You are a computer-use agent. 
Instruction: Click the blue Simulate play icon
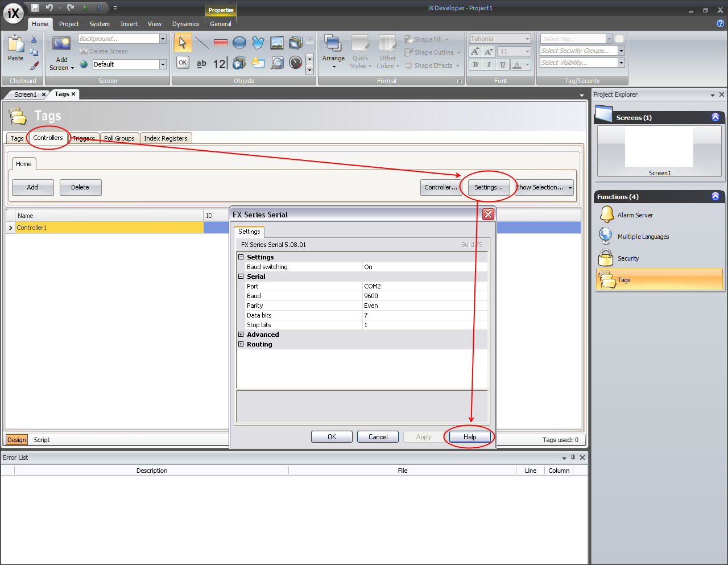pyautogui.click(x=98, y=7)
